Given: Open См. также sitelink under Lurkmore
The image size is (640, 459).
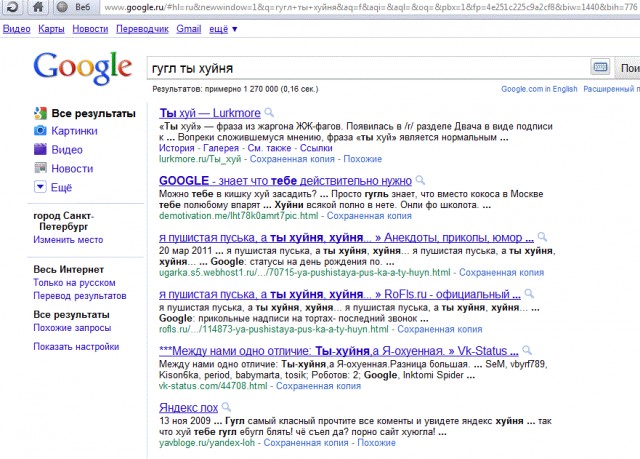Looking at the screenshot, I should pyautogui.click(x=269, y=148).
